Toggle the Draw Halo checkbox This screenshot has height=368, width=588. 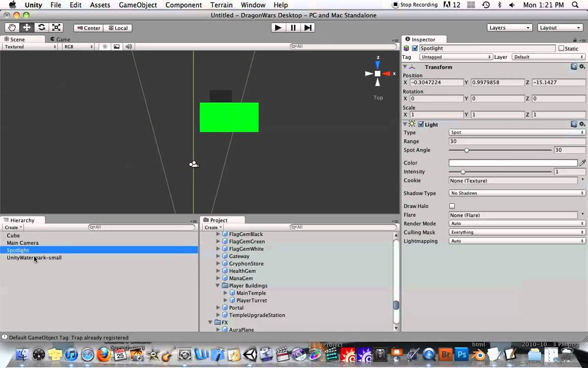[452, 206]
